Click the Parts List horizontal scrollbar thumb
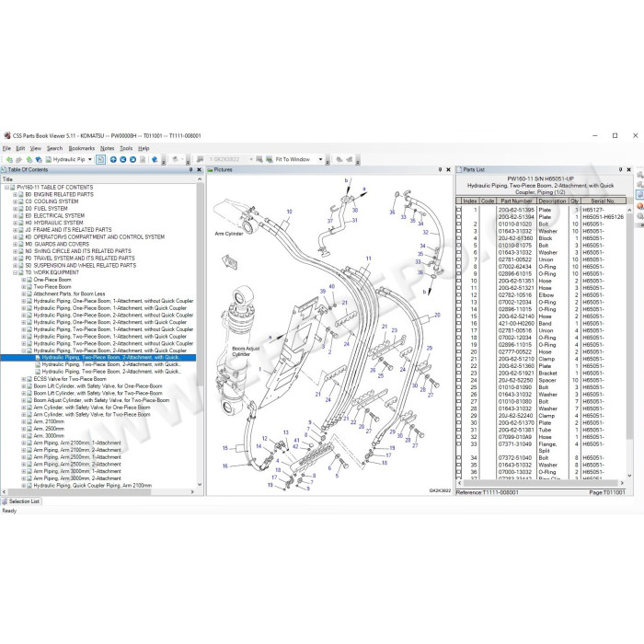Screen dimensions: 644x644 541,483
